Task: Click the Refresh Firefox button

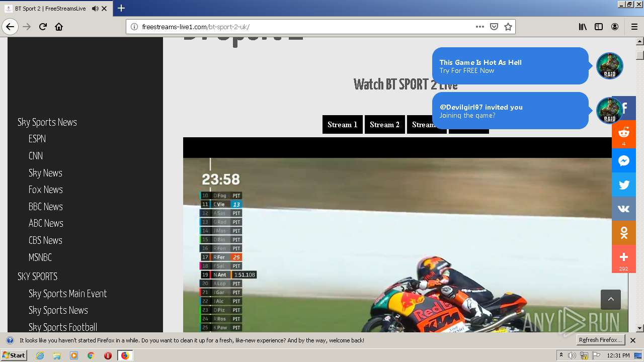Action: click(x=601, y=340)
